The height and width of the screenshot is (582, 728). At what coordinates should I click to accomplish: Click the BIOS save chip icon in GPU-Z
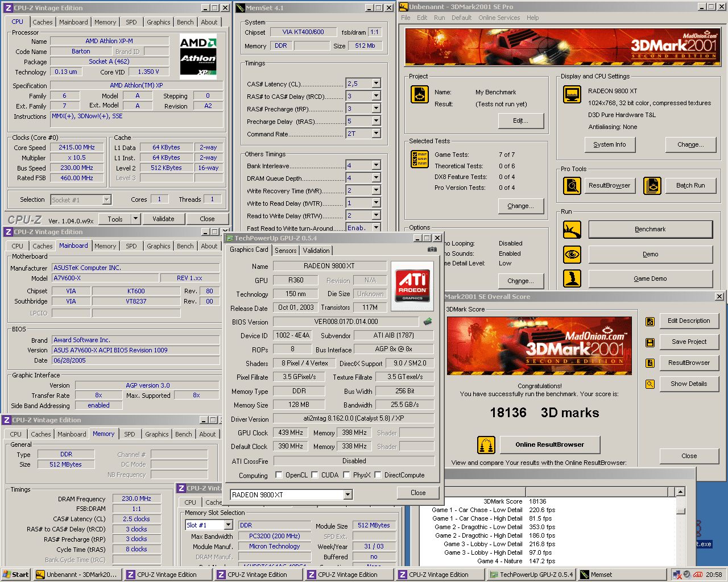coord(428,322)
